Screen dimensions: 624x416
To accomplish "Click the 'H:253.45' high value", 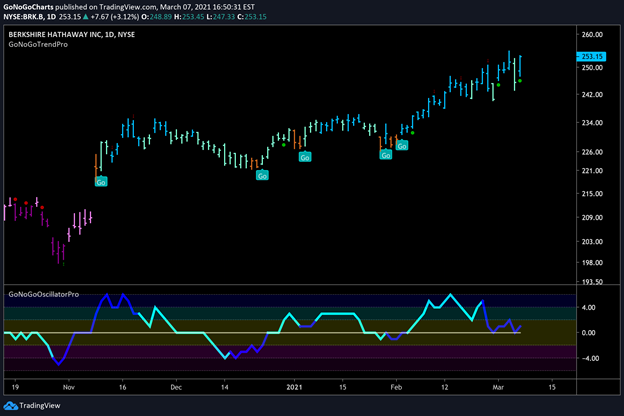I will click(189, 17).
